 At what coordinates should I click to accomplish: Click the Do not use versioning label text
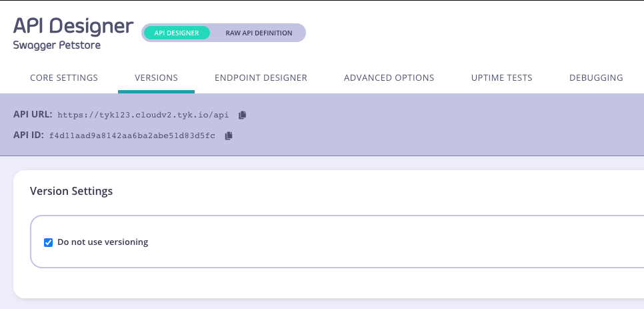click(103, 242)
